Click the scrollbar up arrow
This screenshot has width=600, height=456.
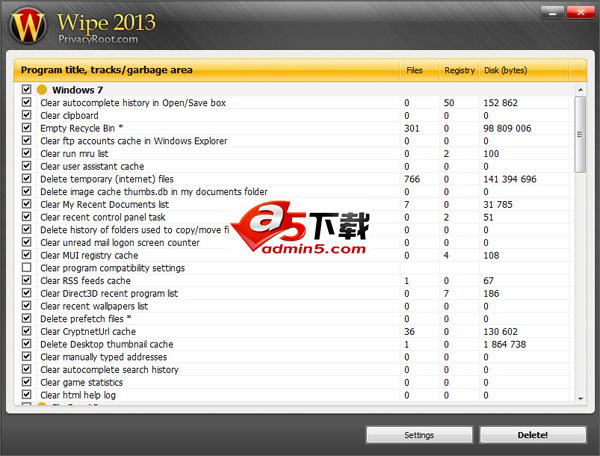pyautogui.click(x=580, y=90)
